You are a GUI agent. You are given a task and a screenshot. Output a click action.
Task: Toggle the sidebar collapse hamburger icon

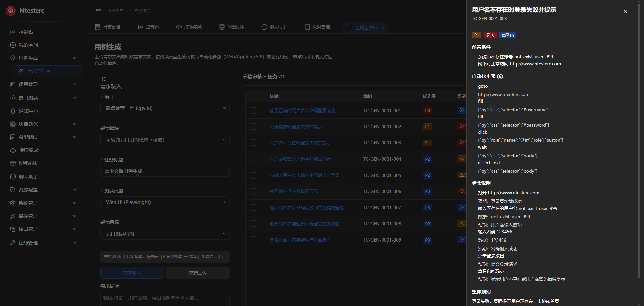pyautogui.click(x=99, y=11)
